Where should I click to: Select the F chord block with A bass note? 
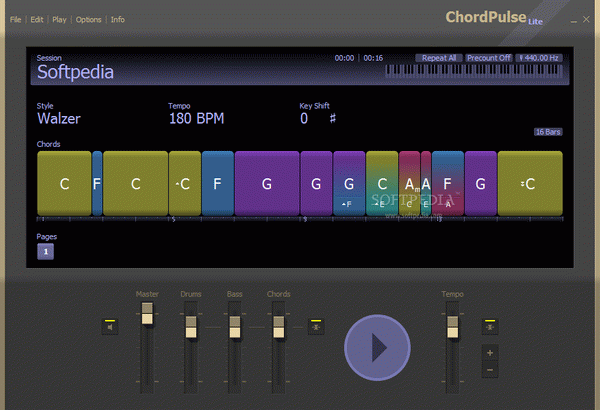tap(448, 183)
